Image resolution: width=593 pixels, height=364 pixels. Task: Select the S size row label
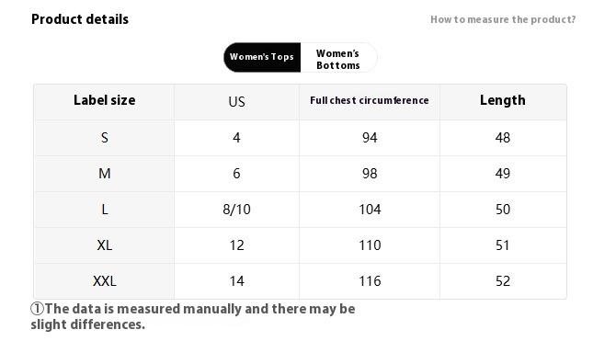tap(105, 138)
